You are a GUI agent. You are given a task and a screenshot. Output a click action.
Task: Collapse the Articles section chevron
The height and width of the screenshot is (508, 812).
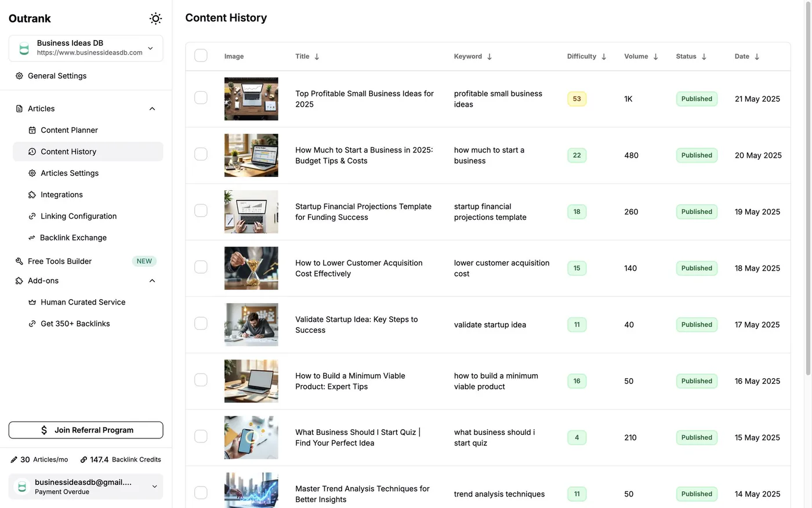[152, 109]
